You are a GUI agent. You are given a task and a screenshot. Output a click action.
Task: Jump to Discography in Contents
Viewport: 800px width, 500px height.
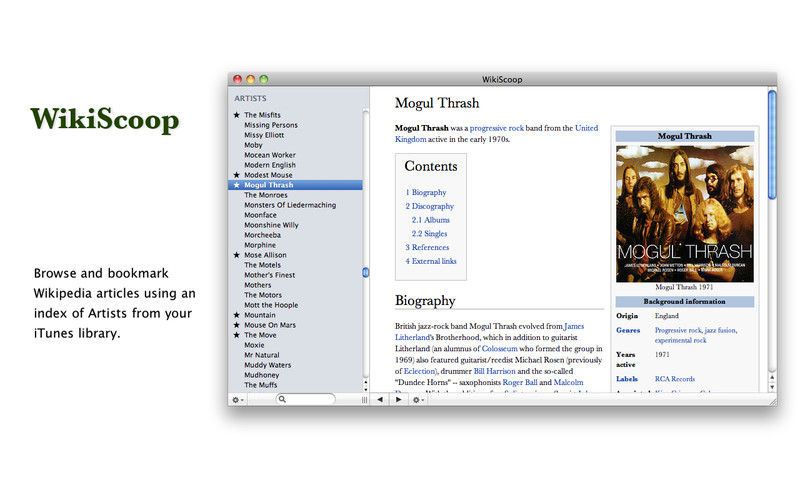[430, 206]
